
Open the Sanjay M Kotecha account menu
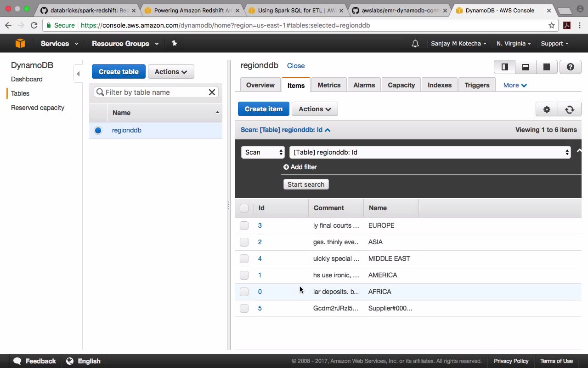tap(458, 44)
